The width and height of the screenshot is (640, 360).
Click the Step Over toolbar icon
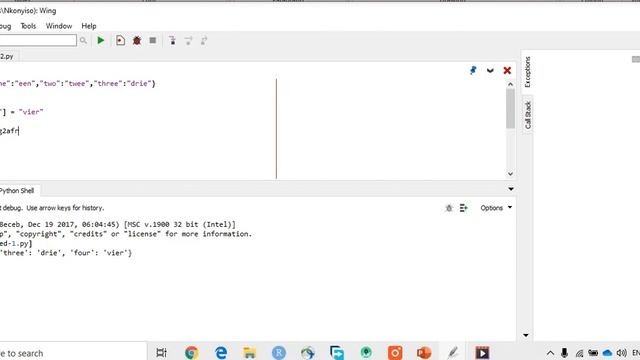pos(188,40)
